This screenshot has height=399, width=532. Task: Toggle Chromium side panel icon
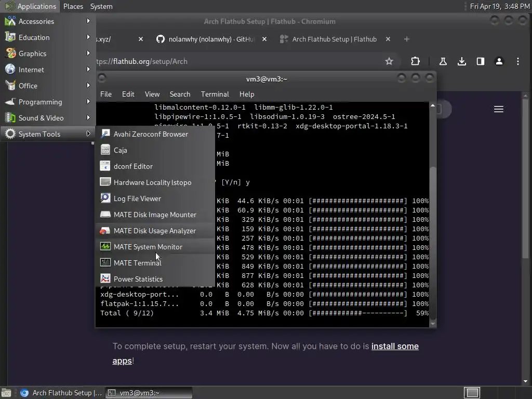click(x=481, y=61)
